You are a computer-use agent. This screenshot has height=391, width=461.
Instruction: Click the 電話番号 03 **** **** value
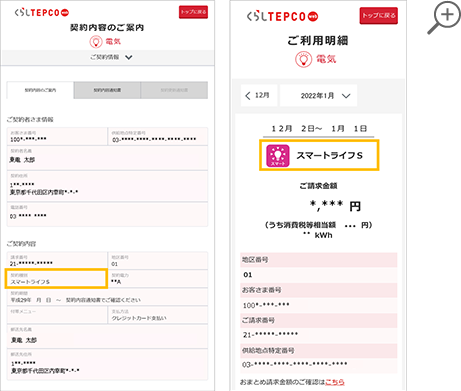tap(28, 216)
